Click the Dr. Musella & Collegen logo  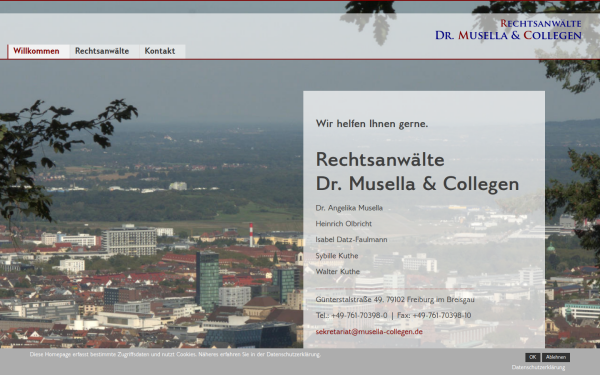pyautogui.click(x=508, y=30)
